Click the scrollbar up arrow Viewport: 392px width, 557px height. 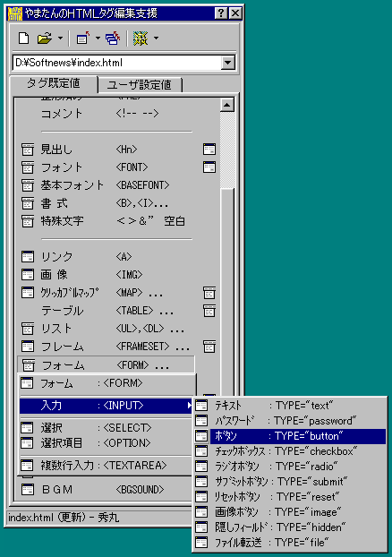pyautogui.click(x=227, y=105)
